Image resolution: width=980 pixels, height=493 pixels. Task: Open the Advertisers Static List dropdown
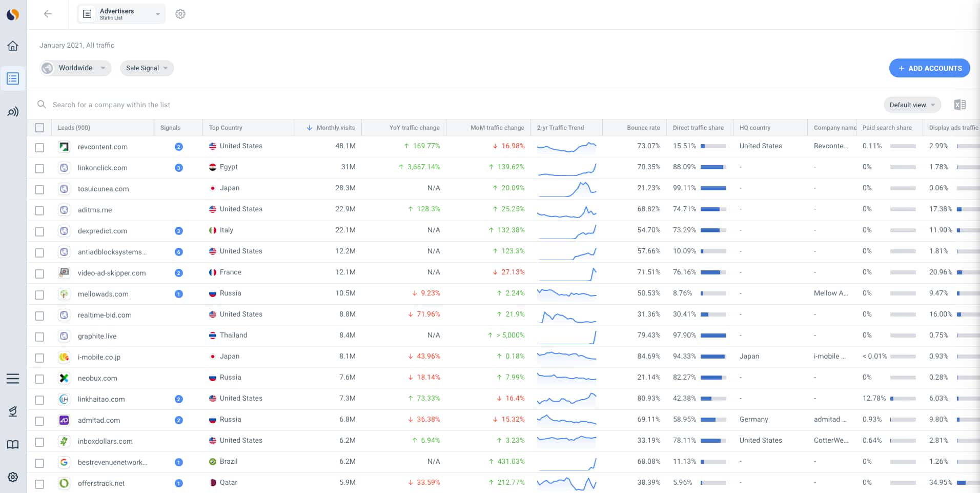point(121,14)
